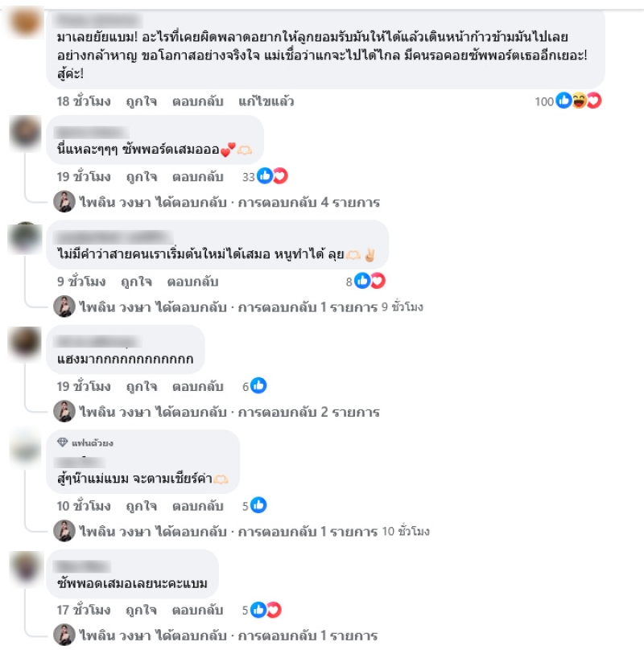Viewport: 644px width, 654px height.
Task: Click the heart reaction beside count 33
Action: pyautogui.click(x=280, y=176)
